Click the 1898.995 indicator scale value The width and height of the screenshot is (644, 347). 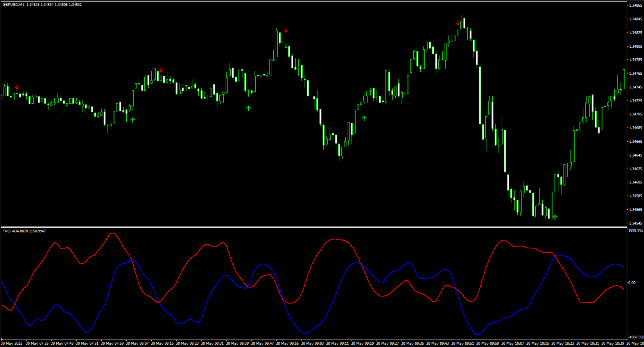pos(636,230)
